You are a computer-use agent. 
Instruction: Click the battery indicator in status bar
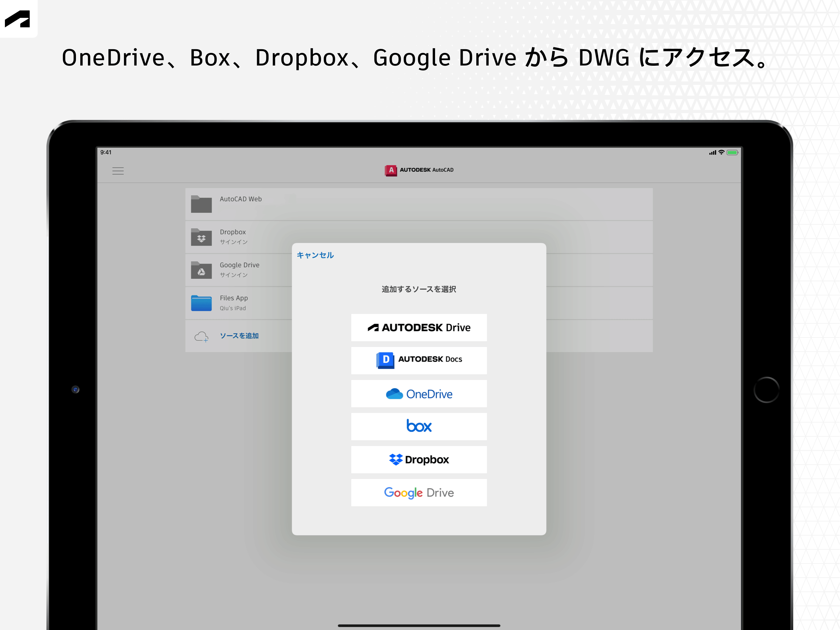click(x=732, y=152)
